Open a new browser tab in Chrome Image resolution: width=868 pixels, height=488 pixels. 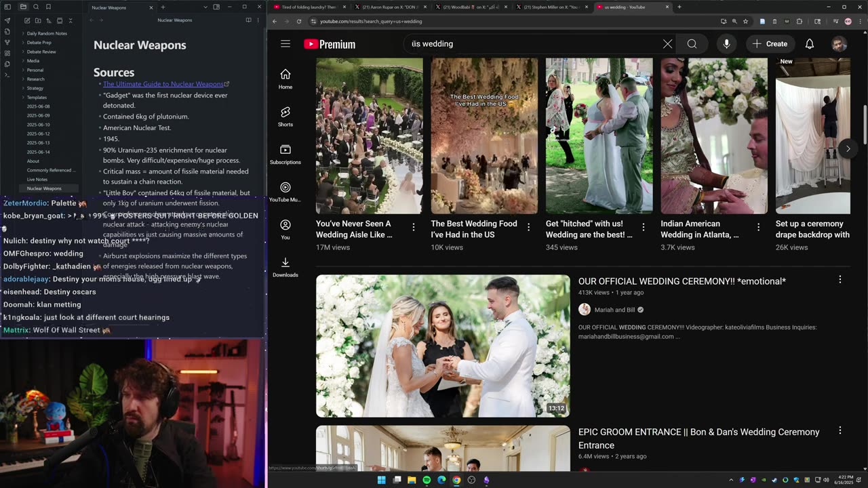click(679, 7)
